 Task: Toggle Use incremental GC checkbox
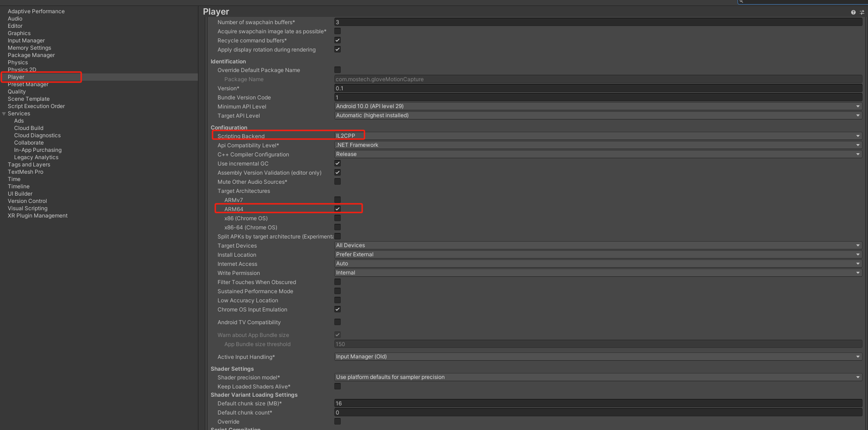click(x=338, y=163)
